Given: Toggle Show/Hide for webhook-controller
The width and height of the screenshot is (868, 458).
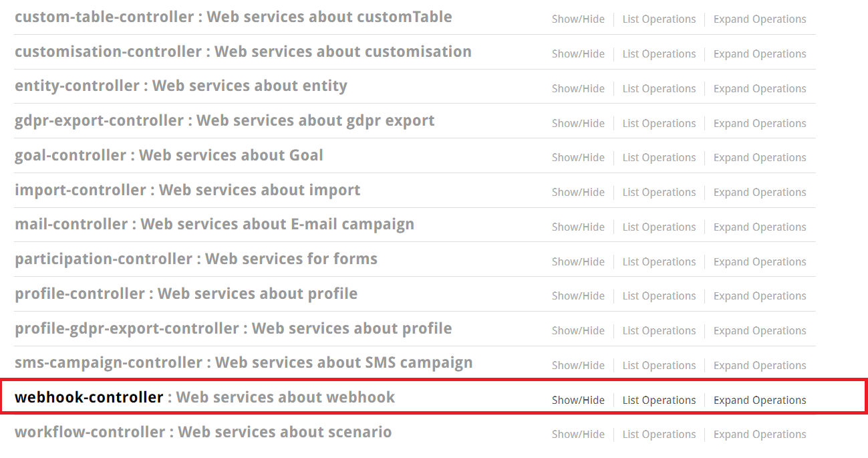Looking at the screenshot, I should coord(578,400).
